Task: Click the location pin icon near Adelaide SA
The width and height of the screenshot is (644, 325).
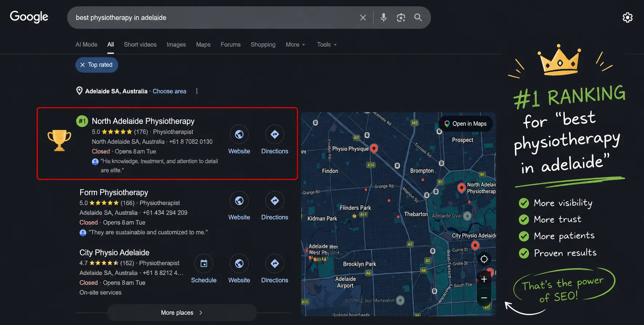Action: coord(79,91)
